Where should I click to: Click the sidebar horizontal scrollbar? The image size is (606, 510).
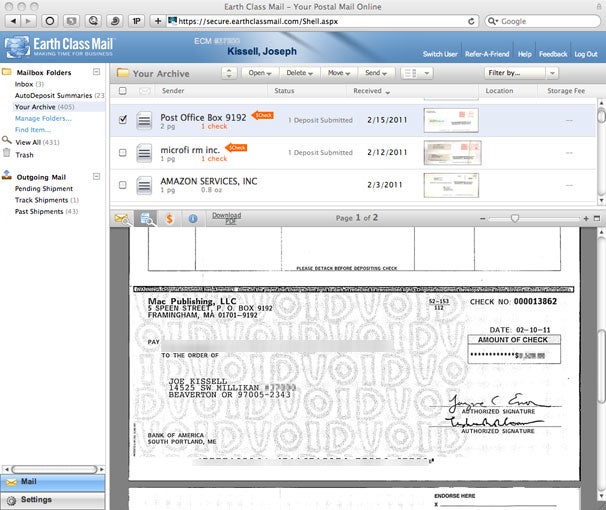(x=54, y=469)
